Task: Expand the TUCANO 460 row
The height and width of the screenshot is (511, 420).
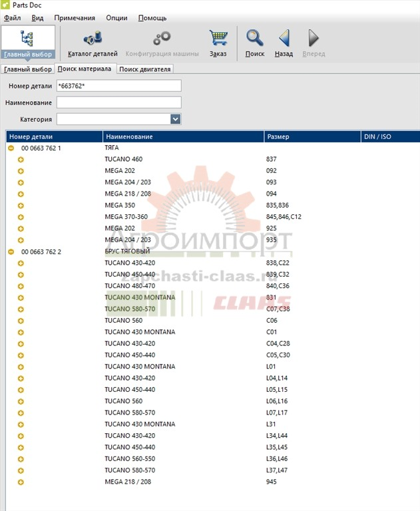Action: [21, 160]
